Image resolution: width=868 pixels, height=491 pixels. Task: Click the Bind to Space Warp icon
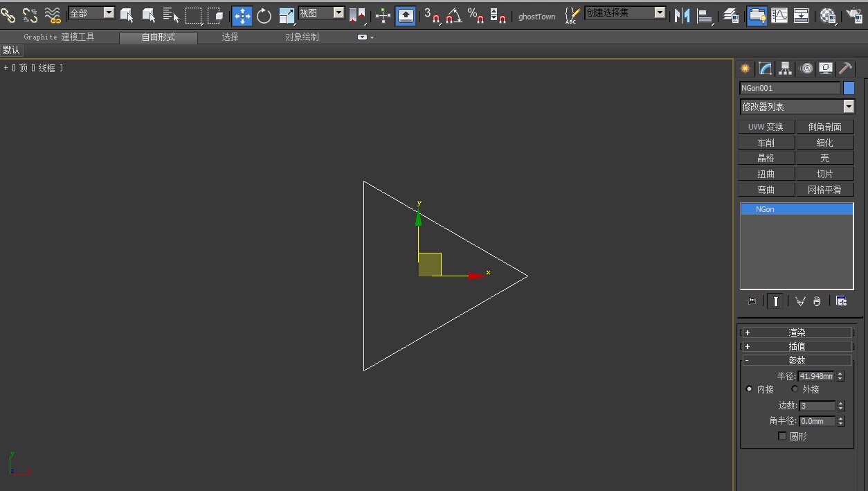(53, 15)
